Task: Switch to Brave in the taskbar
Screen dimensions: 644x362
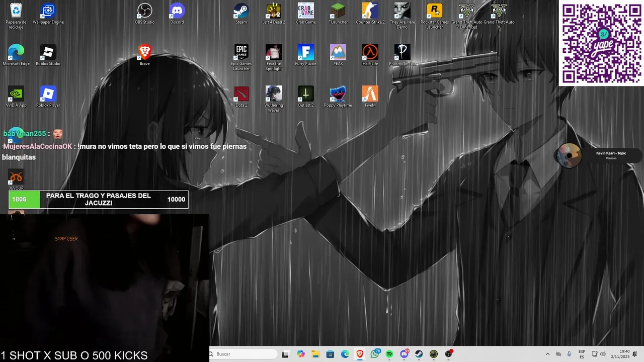Action: pos(360,354)
